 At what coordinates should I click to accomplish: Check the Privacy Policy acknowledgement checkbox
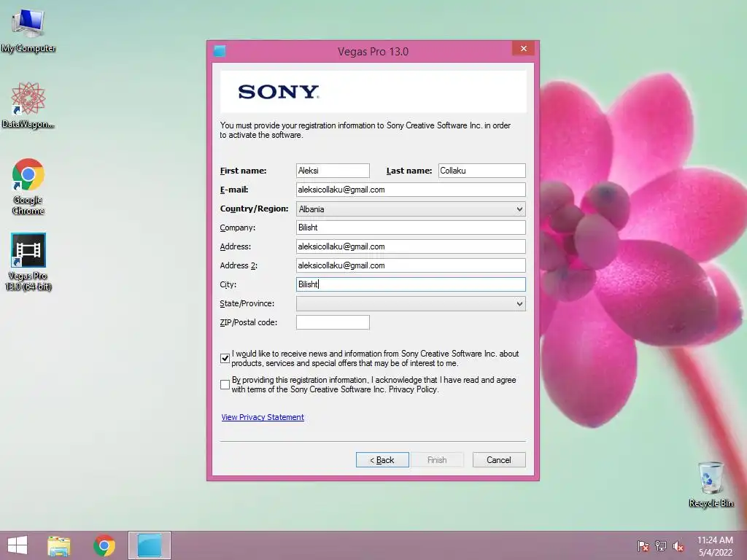click(x=225, y=384)
